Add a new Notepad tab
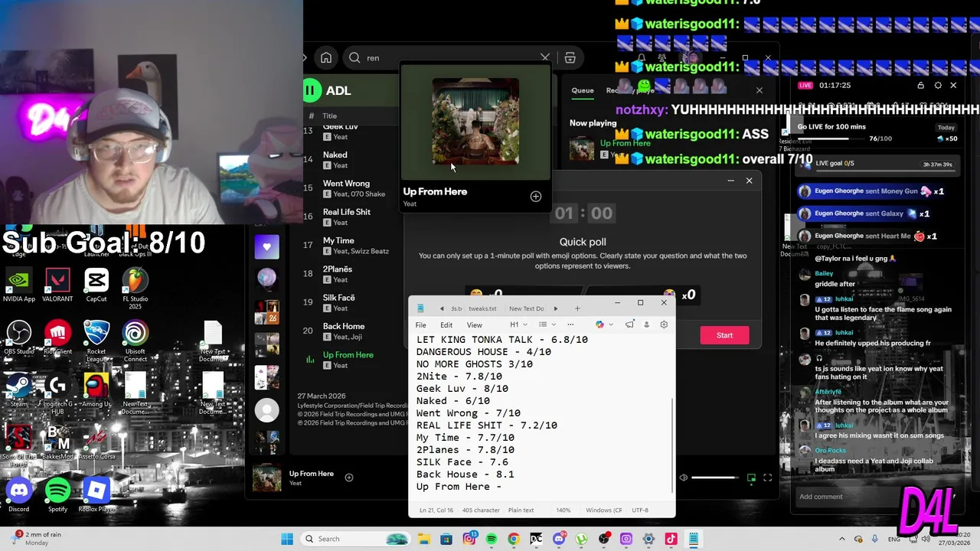The image size is (980, 551). coord(577,308)
